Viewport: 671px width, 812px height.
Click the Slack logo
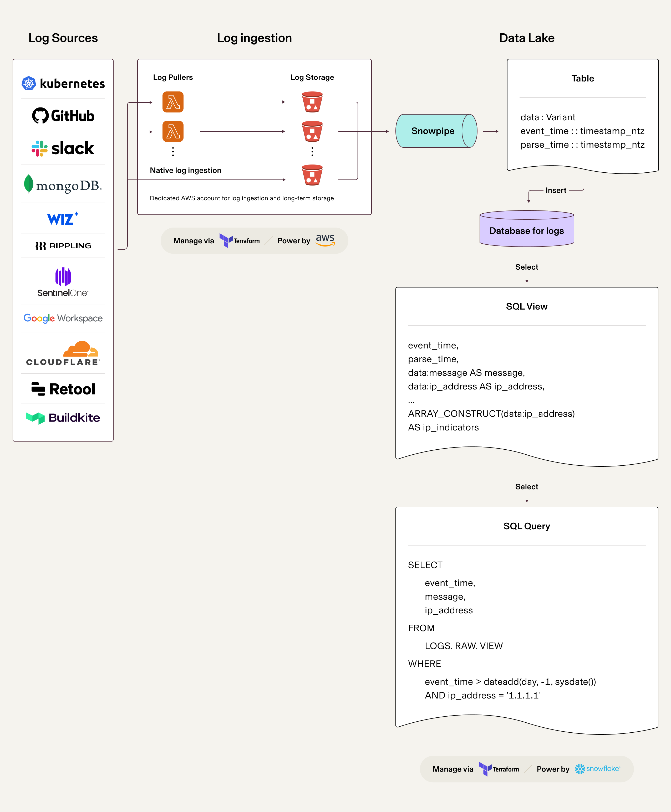point(63,148)
